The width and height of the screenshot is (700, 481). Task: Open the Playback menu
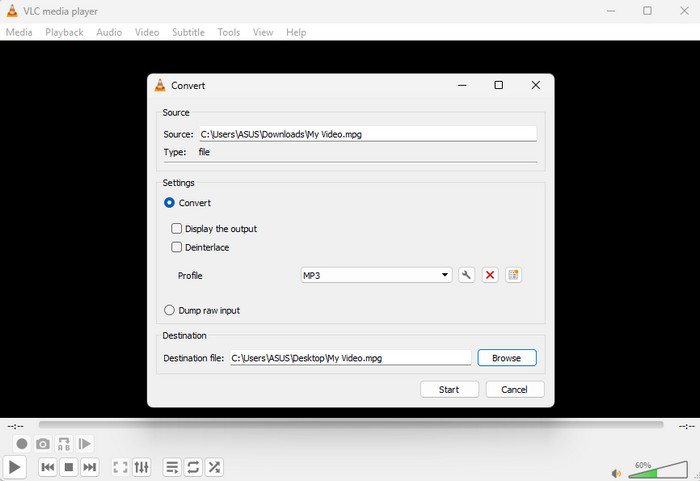(x=64, y=32)
